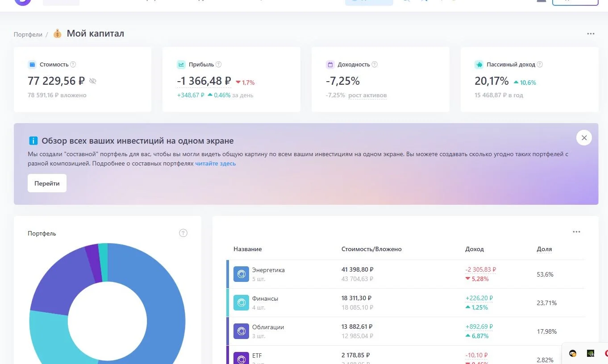Click the Мой капитал page title

pyautogui.click(x=96, y=33)
